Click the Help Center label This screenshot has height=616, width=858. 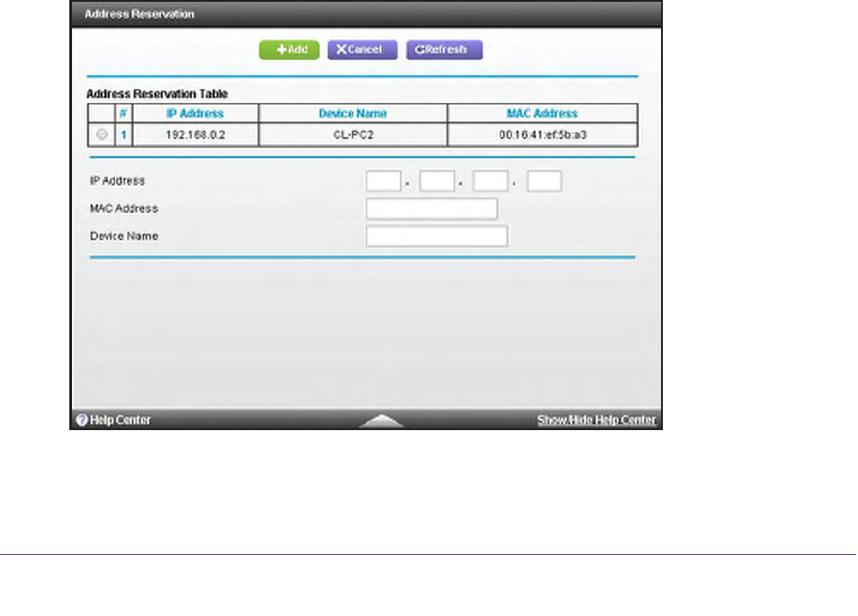pyautogui.click(x=119, y=420)
